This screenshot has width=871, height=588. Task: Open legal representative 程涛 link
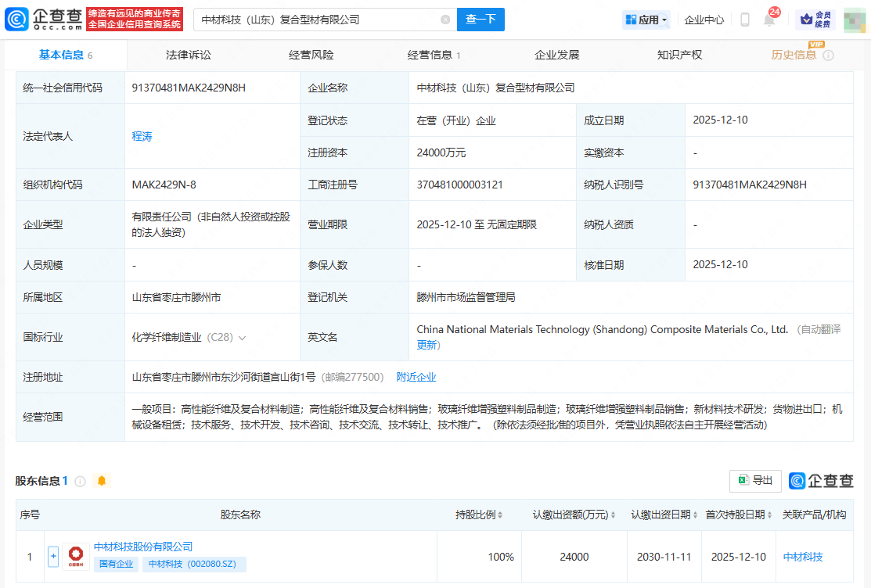point(142,136)
